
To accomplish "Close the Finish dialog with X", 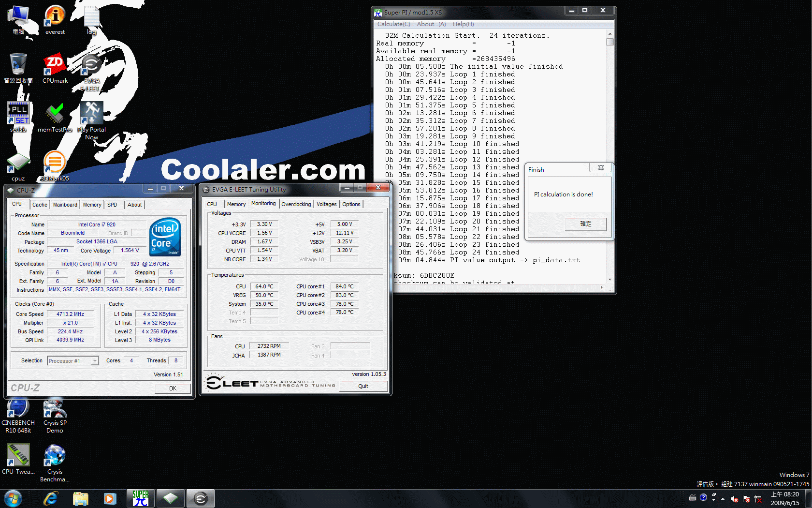I will click(601, 168).
